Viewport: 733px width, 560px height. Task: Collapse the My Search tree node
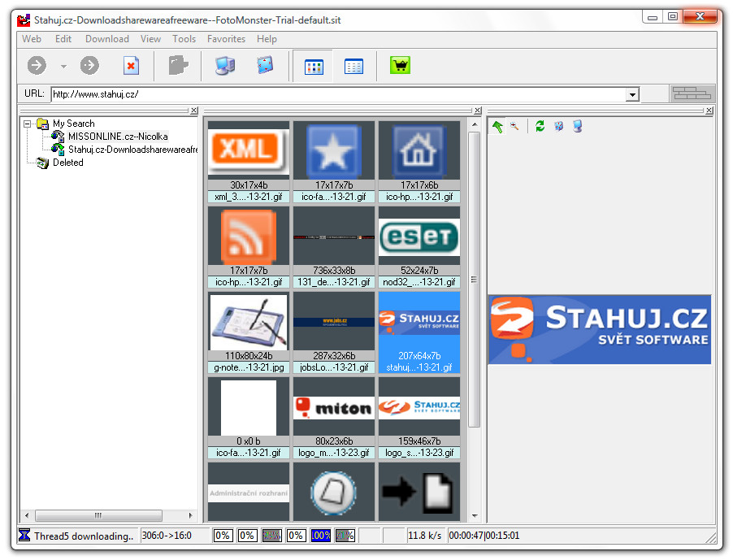(x=27, y=124)
